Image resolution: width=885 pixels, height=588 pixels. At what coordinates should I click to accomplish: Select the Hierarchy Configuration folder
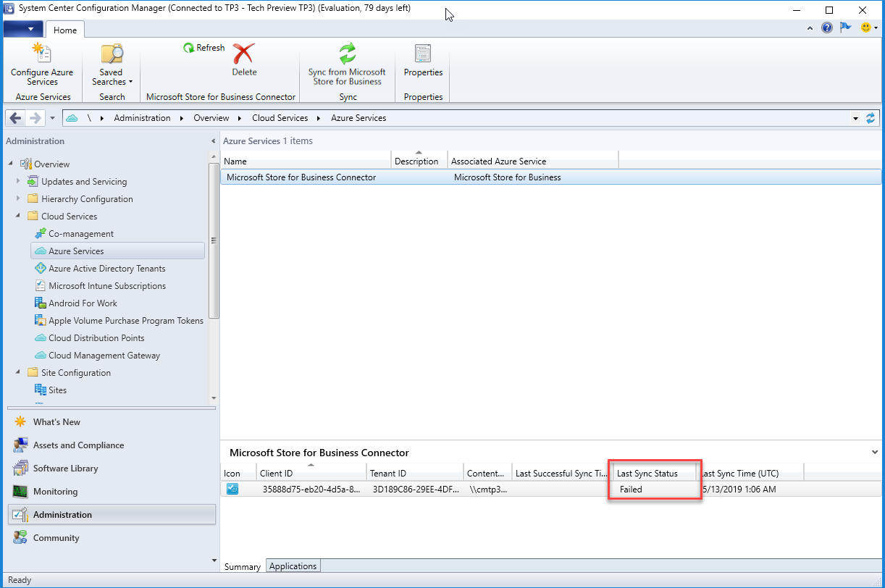pyautogui.click(x=80, y=199)
